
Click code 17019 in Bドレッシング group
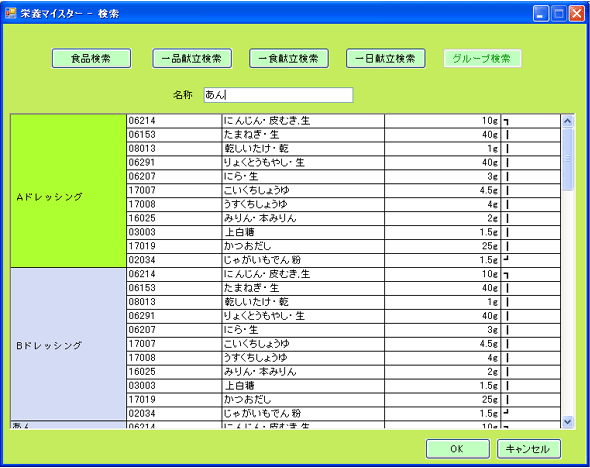pyautogui.click(x=174, y=400)
